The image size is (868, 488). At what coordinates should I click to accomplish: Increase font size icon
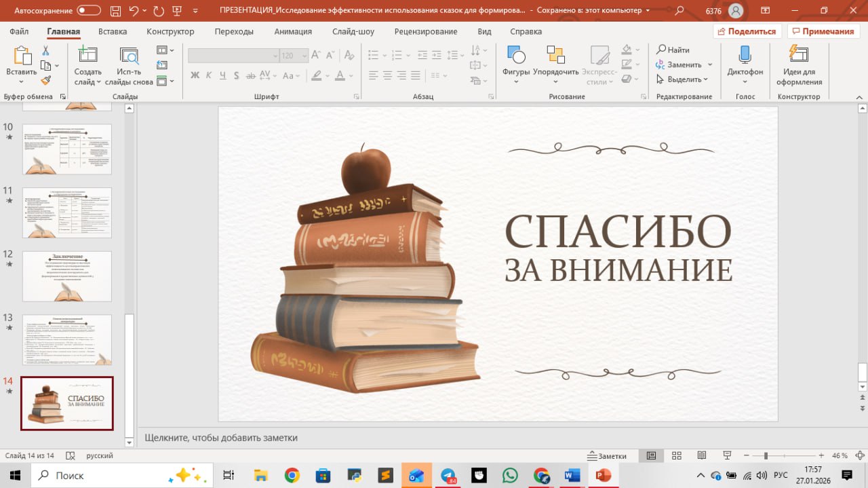click(317, 56)
